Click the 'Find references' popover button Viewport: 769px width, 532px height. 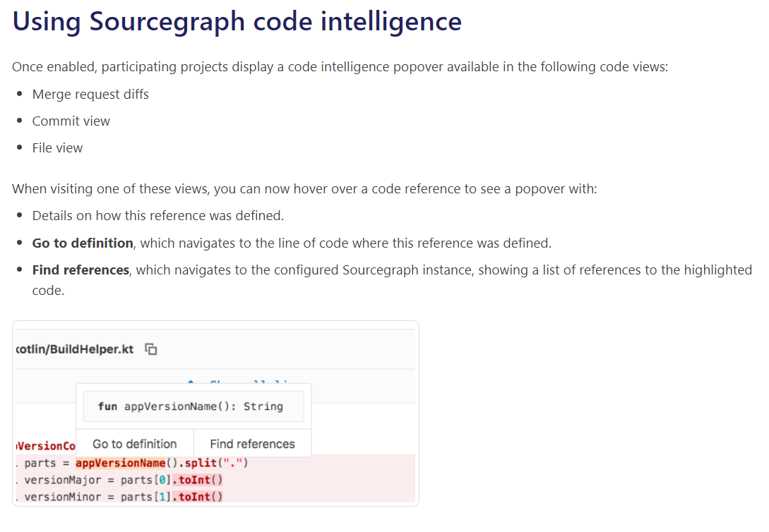(253, 444)
